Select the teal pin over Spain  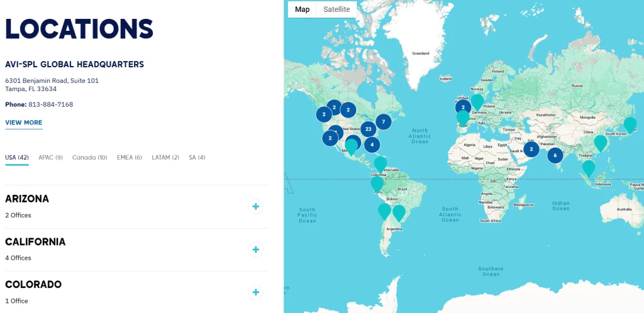[x=463, y=118]
